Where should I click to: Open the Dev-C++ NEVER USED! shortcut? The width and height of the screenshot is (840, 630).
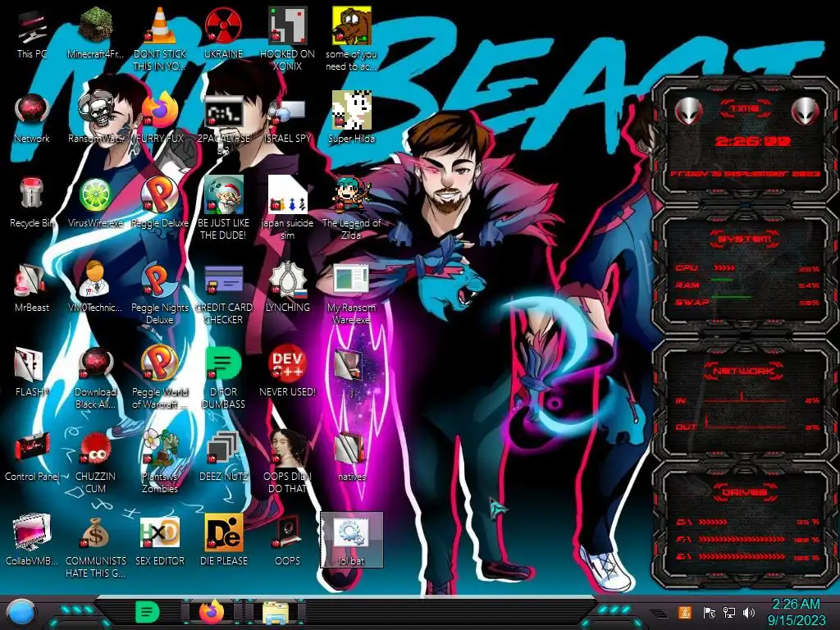coord(287,371)
